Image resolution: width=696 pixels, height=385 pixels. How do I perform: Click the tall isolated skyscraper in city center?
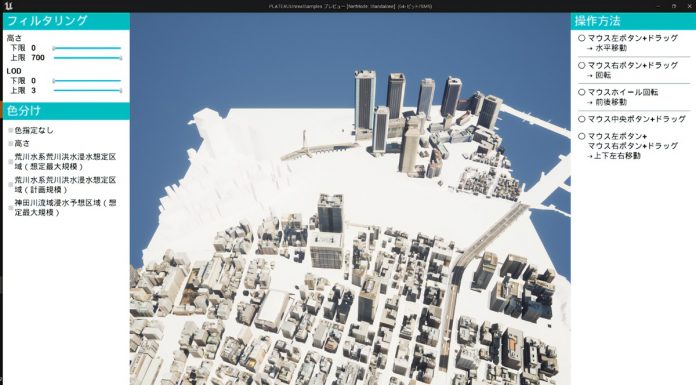[330, 214]
